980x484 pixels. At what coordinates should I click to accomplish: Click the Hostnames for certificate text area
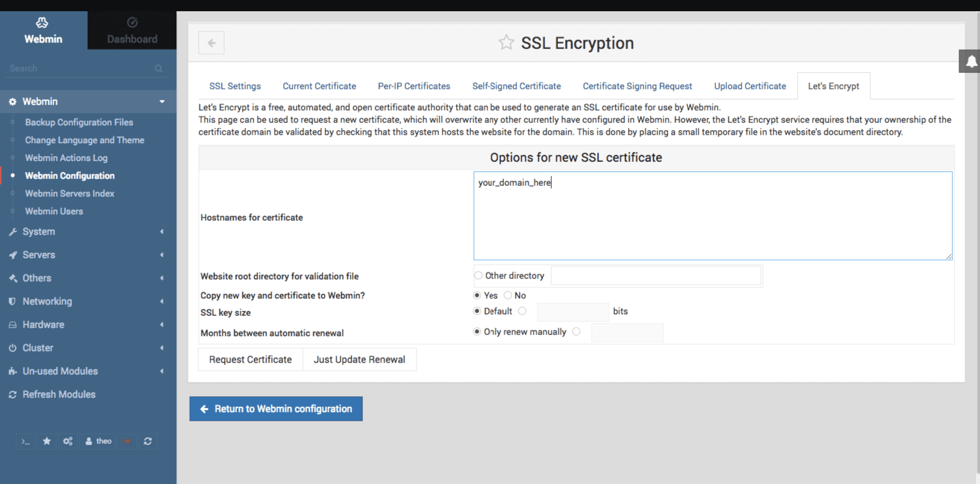tap(713, 216)
